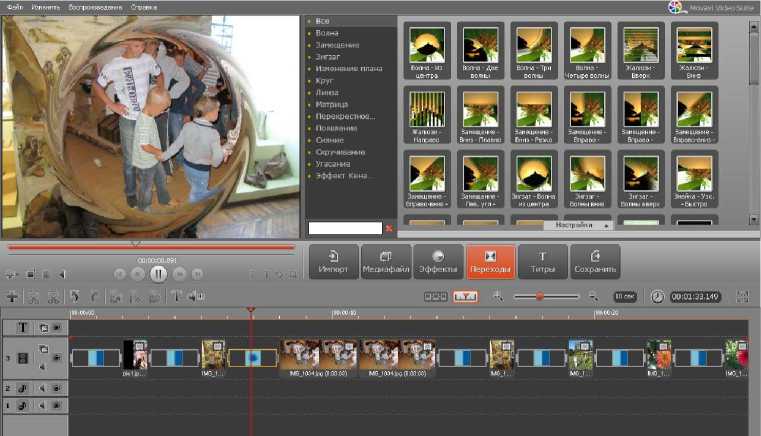Open the Импорт panel
Viewport: 761px width, 436px height.
point(333,262)
